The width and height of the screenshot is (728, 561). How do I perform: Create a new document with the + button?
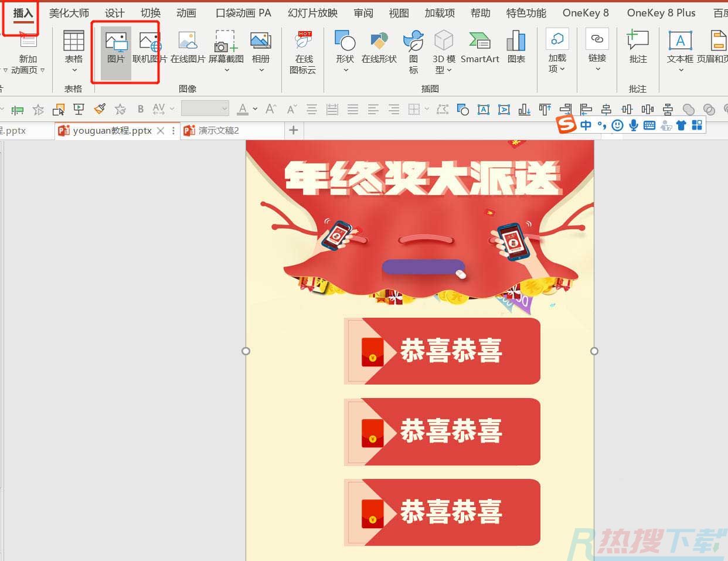(x=293, y=130)
